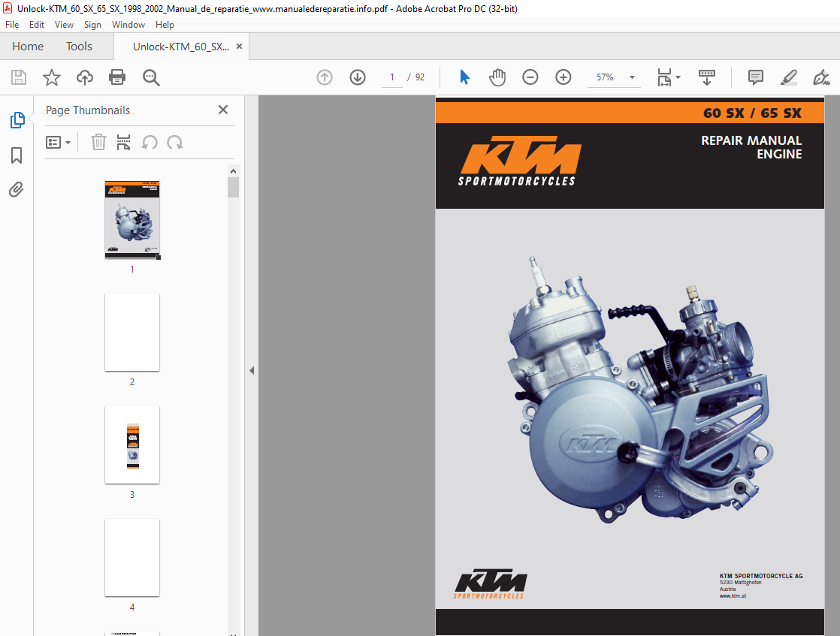
Task: Select page 1 thumbnail
Action: click(132, 219)
